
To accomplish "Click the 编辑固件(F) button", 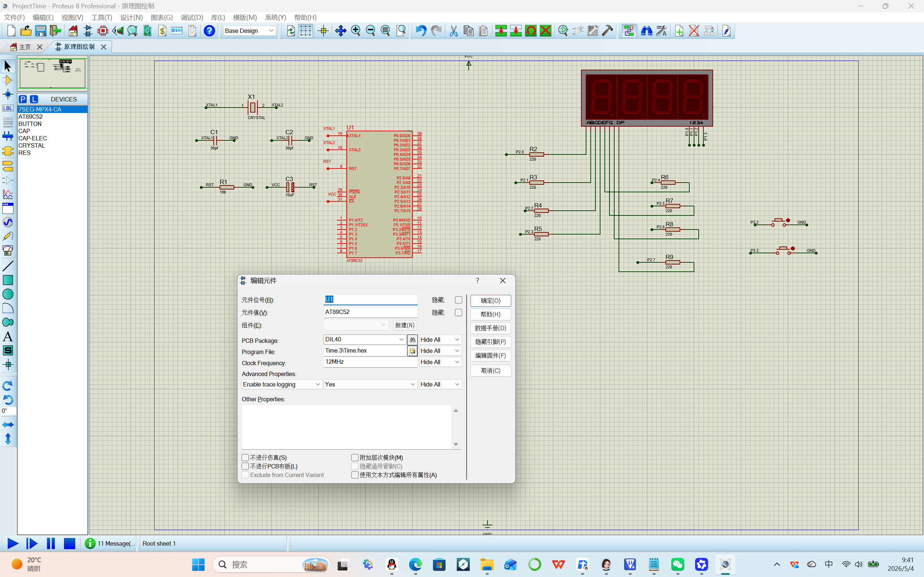I will click(x=490, y=356).
